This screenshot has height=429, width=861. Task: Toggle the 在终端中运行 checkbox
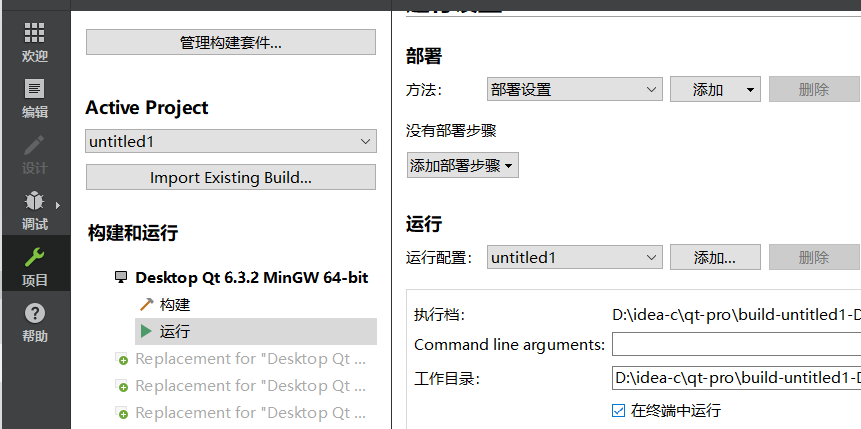[x=618, y=410]
